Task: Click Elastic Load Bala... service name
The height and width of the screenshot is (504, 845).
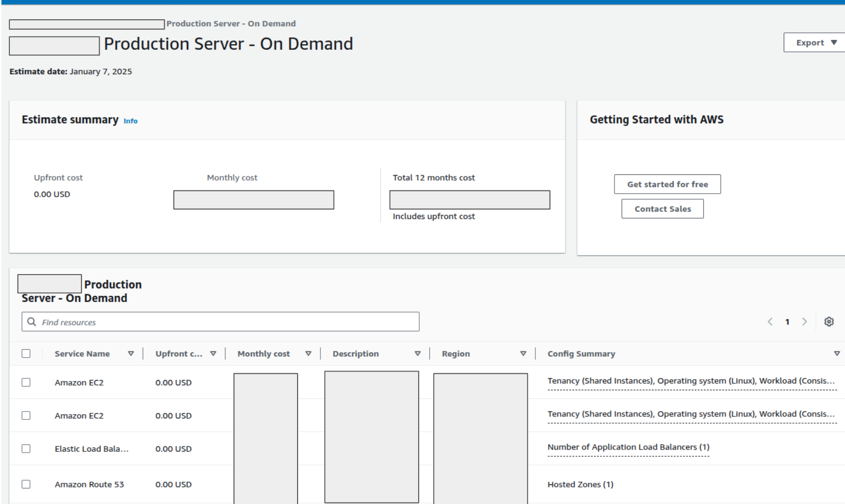Action: click(91, 449)
